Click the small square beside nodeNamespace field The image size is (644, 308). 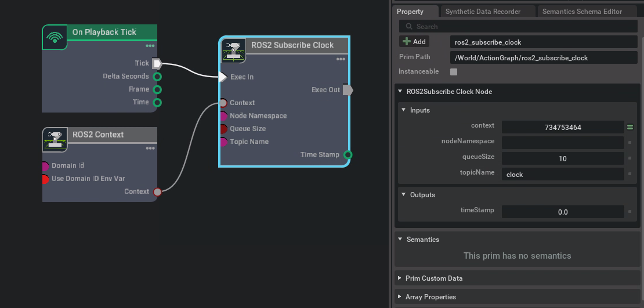[629, 143]
